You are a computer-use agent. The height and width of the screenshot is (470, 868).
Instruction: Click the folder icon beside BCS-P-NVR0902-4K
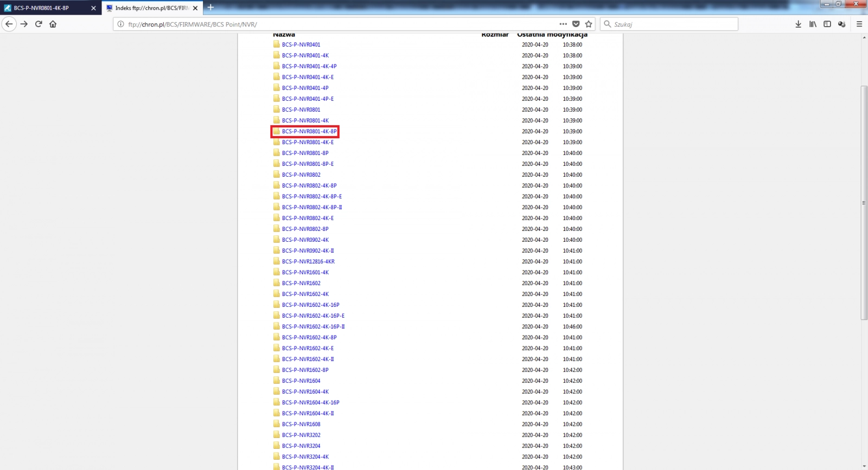point(277,240)
